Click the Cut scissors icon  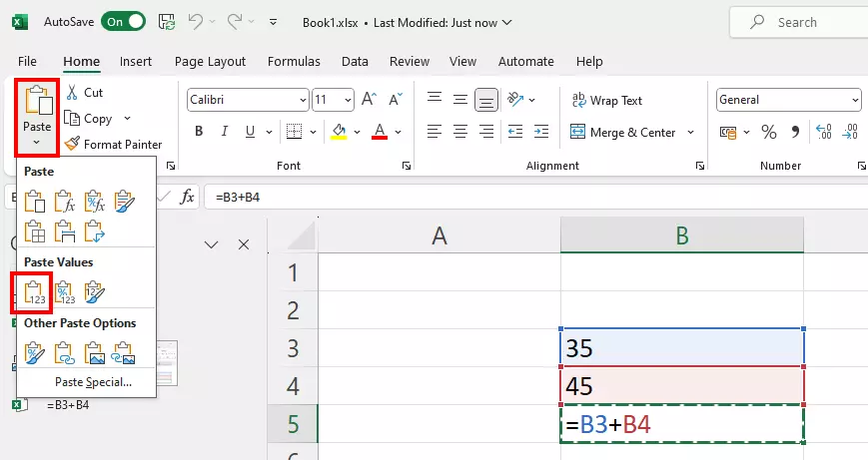[72, 93]
